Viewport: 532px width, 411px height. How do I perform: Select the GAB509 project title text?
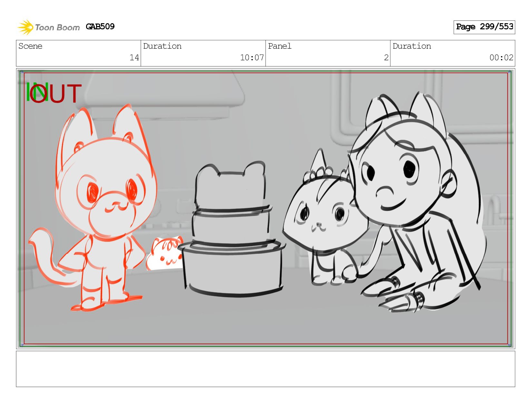pos(100,26)
